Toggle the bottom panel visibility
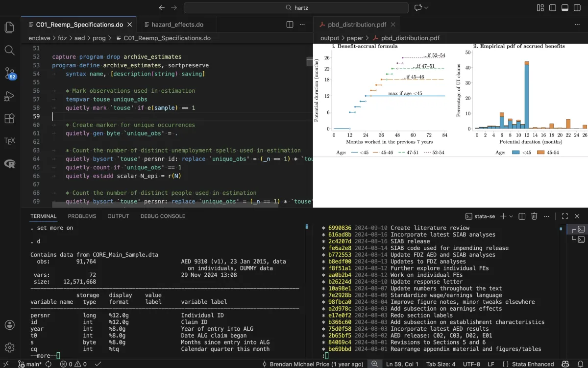The image size is (588, 368). [564, 8]
